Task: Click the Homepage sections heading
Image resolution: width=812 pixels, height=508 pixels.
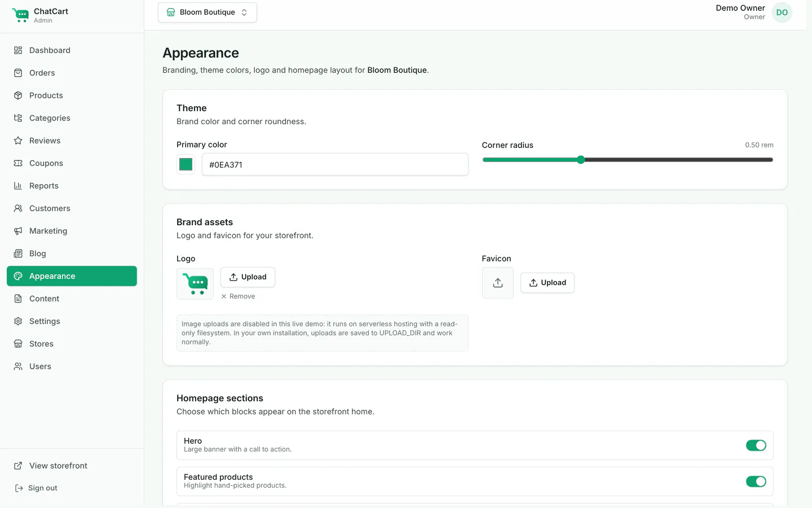Action: [x=220, y=398]
